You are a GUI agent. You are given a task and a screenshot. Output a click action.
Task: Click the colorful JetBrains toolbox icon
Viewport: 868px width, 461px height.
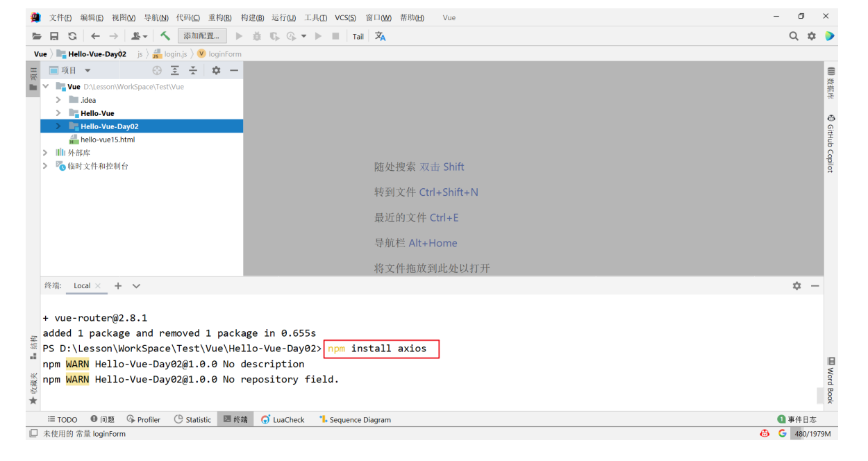coord(829,36)
